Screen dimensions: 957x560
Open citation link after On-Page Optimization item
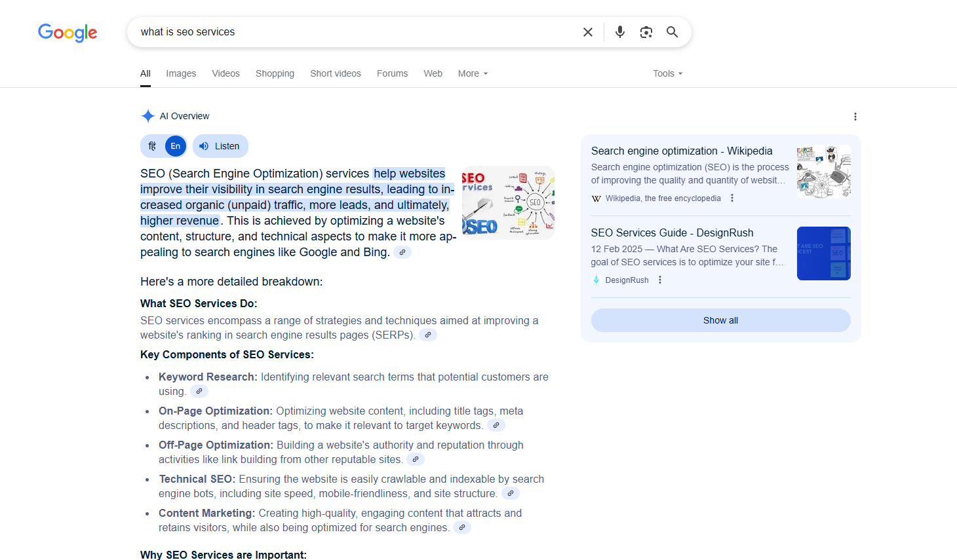pos(496,425)
